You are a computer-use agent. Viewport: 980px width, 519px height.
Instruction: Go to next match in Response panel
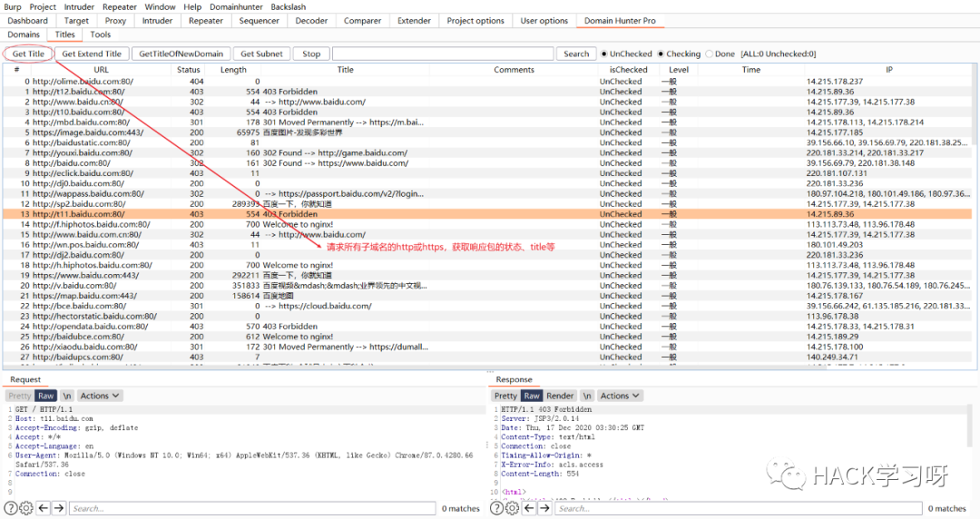(x=544, y=508)
